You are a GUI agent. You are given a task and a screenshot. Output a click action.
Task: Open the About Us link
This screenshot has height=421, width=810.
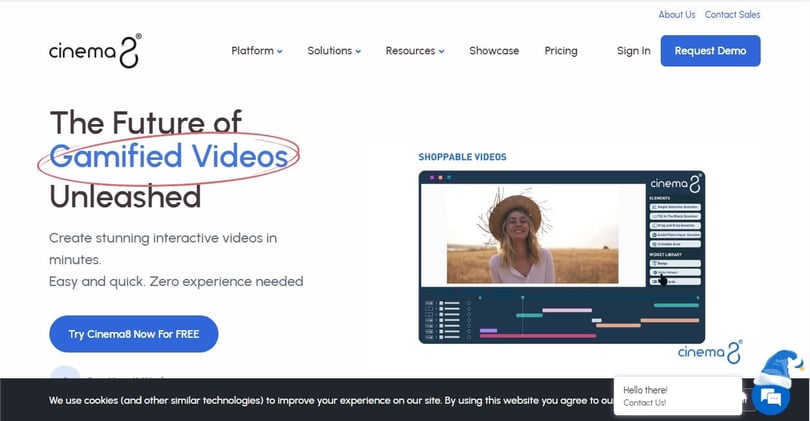click(x=677, y=14)
